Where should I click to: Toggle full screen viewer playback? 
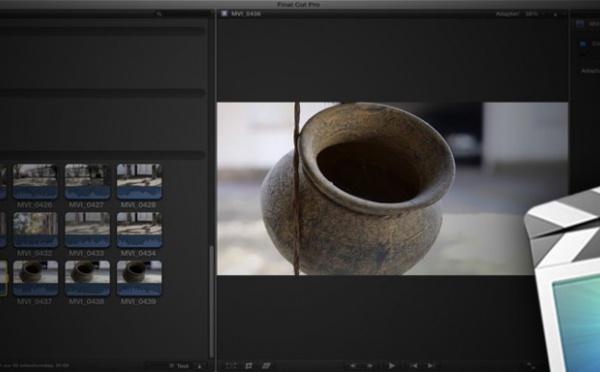(531, 366)
